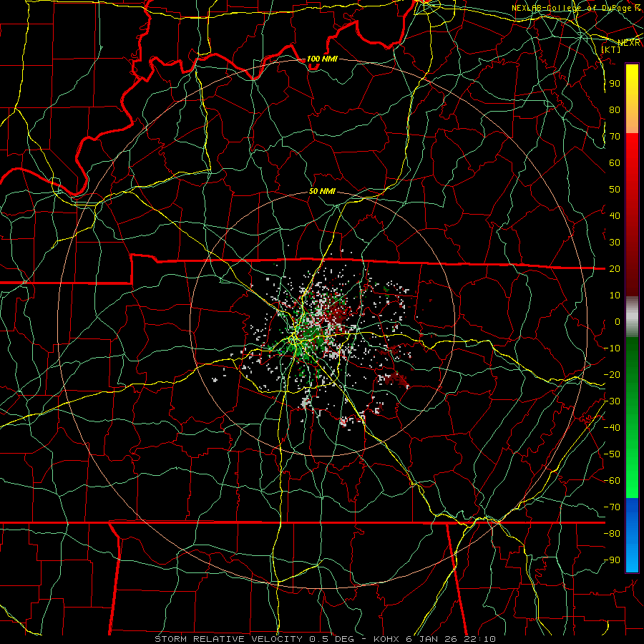Screen dimensions: 644x644
Task: Select the -10 label on the velocity scale
Action: tap(613, 348)
